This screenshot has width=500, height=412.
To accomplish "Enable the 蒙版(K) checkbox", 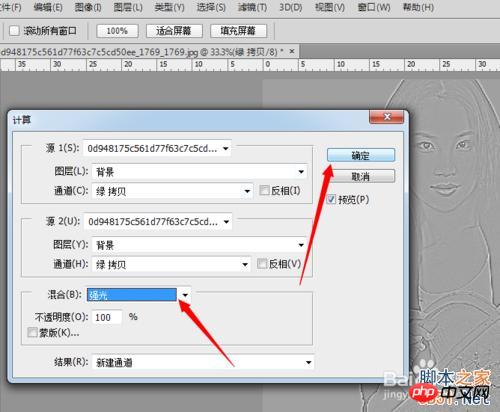I will click(32, 332).
